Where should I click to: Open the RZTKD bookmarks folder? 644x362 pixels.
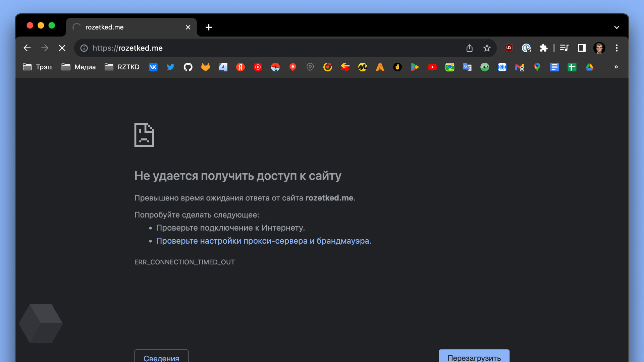click(122, 67)
